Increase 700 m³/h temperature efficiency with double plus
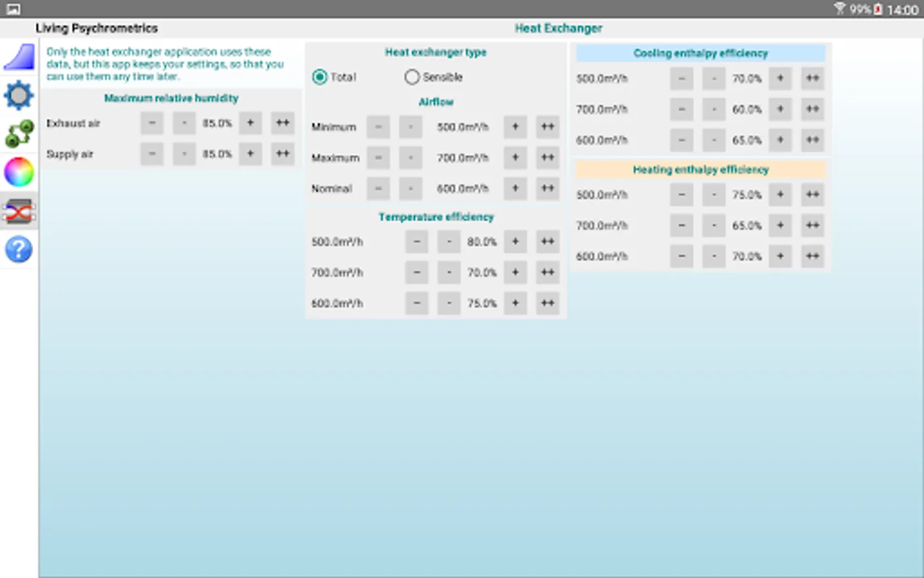This screenshot has width=924, height=578. point(547,272)
